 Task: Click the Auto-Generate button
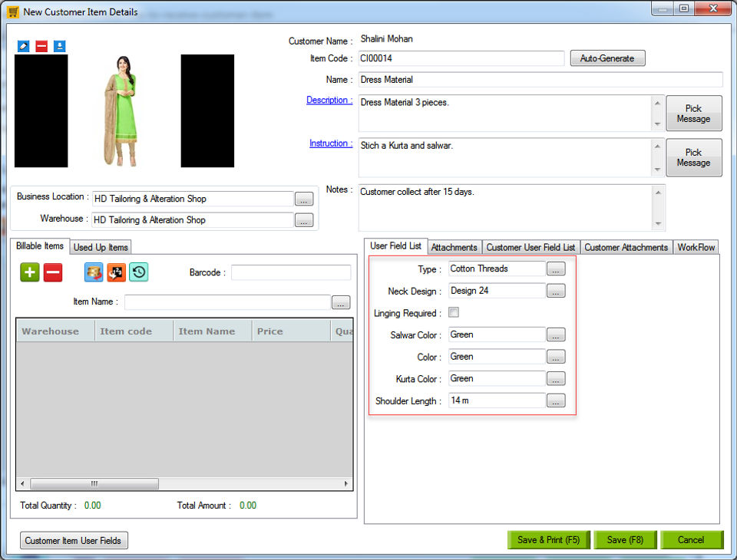[x=607, y=58]
